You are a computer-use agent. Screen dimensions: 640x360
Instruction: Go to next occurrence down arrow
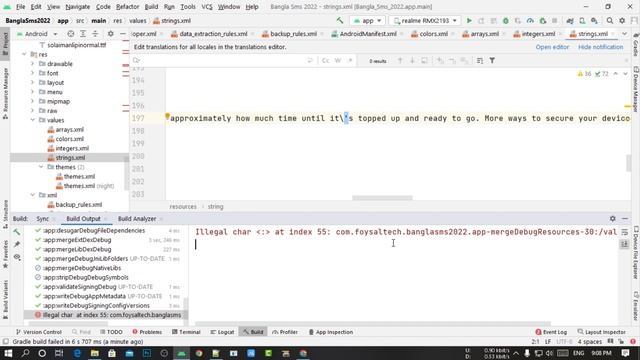coord(412,60)
